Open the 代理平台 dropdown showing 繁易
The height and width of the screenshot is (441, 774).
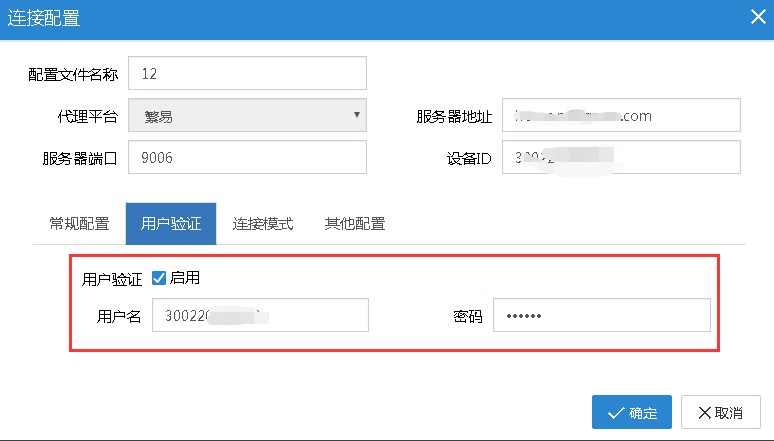click(x=246, y=116)
